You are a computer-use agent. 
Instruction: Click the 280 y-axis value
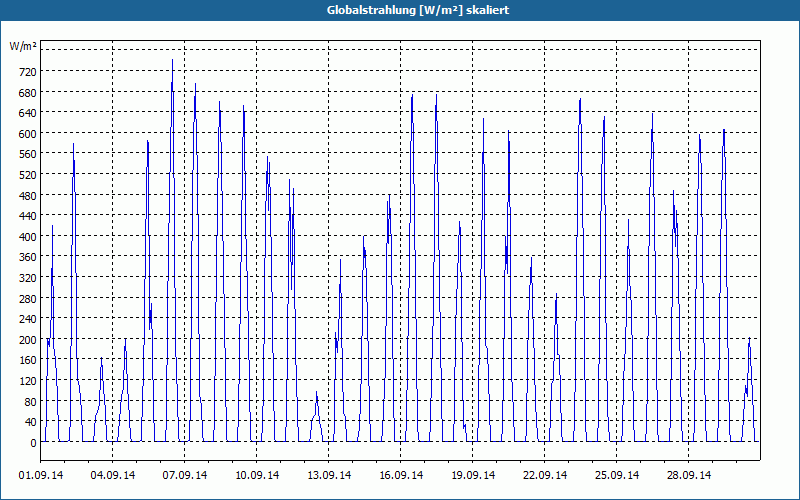(27, 299)
